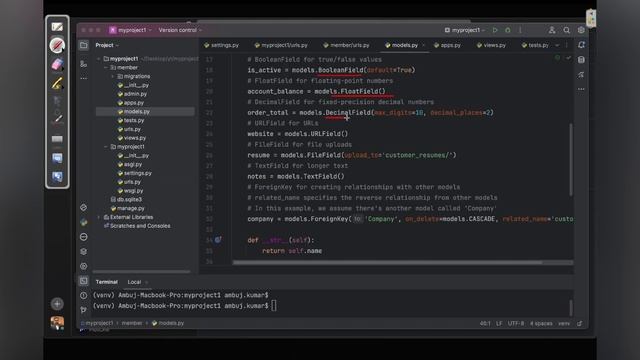Open more run actions menu

pos(520,30)
